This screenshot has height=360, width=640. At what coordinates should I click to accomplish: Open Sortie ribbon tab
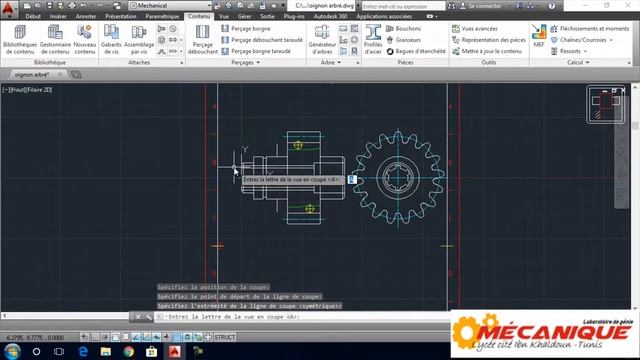point(268,16)
